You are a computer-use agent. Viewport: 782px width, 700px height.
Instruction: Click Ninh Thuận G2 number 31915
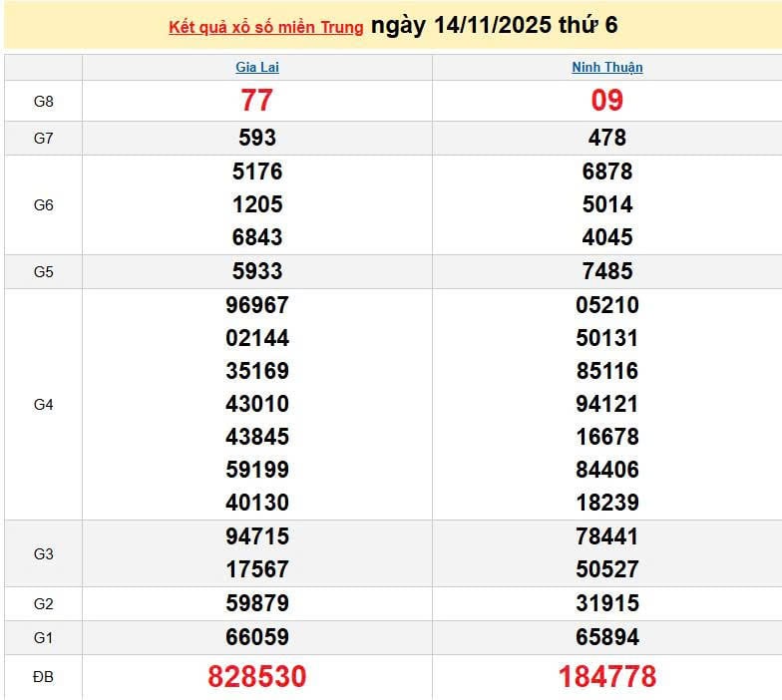click(x=606, y=603)
